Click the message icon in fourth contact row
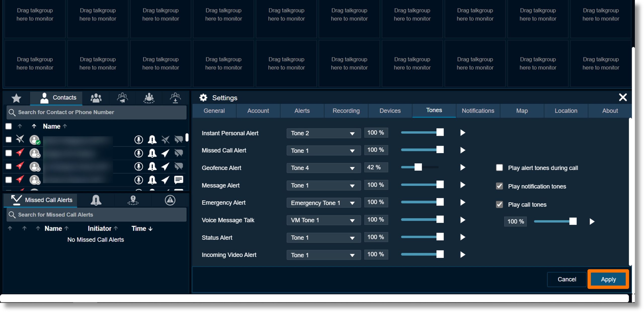644x312 pixels. [x=179, y=180]
